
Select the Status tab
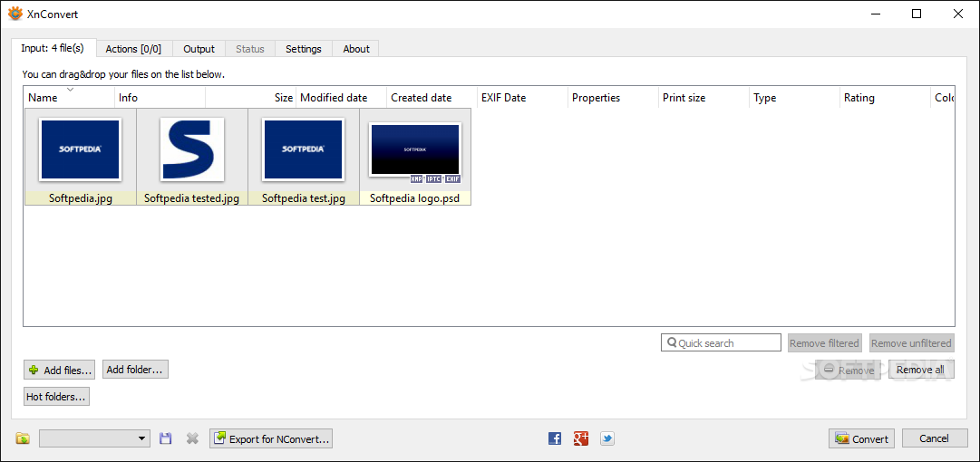click(250, 49)
